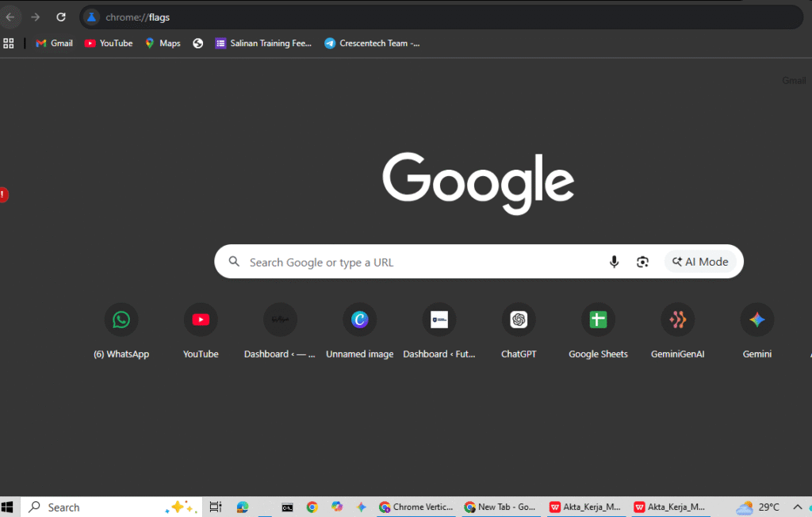812x517 pixels.
Task: Open the GeminiGenAI shortcut
Action: tap(677, 320)
